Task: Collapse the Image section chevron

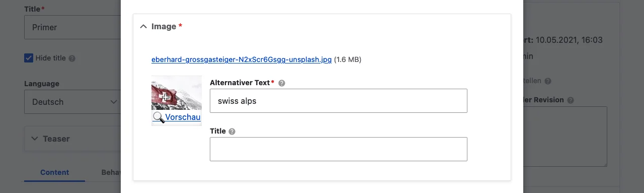Action: pyautogui.click(x=143, y=26)
